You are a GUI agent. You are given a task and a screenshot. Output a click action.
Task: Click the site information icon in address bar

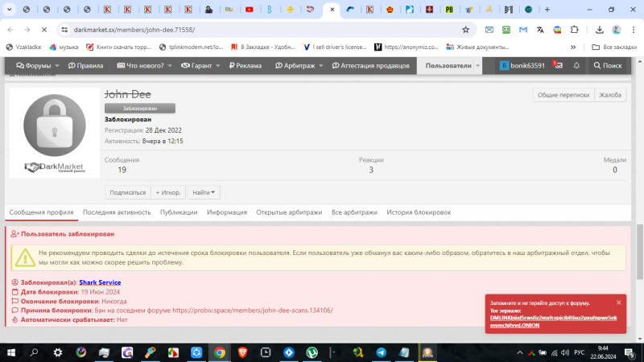(x=64, y=30)
